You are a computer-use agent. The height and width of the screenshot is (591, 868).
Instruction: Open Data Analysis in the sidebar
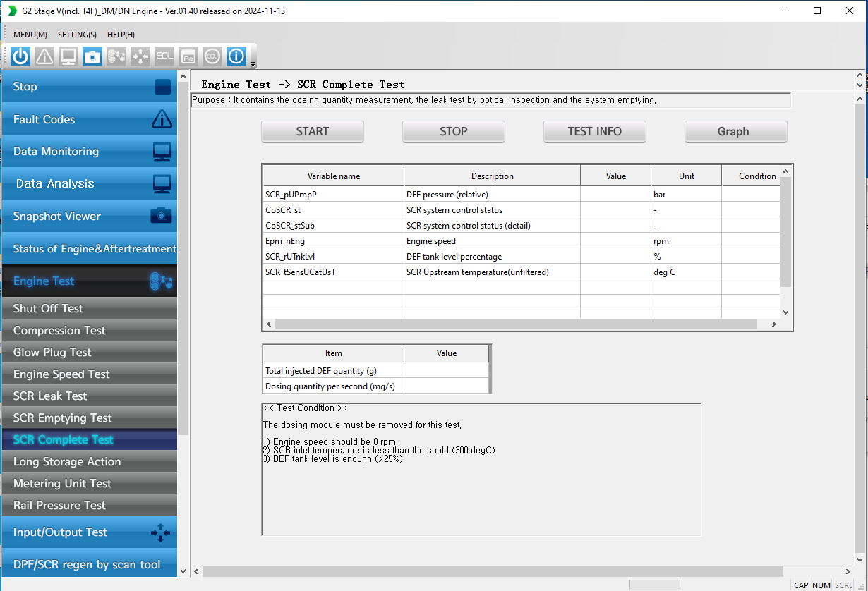point(89,184)
